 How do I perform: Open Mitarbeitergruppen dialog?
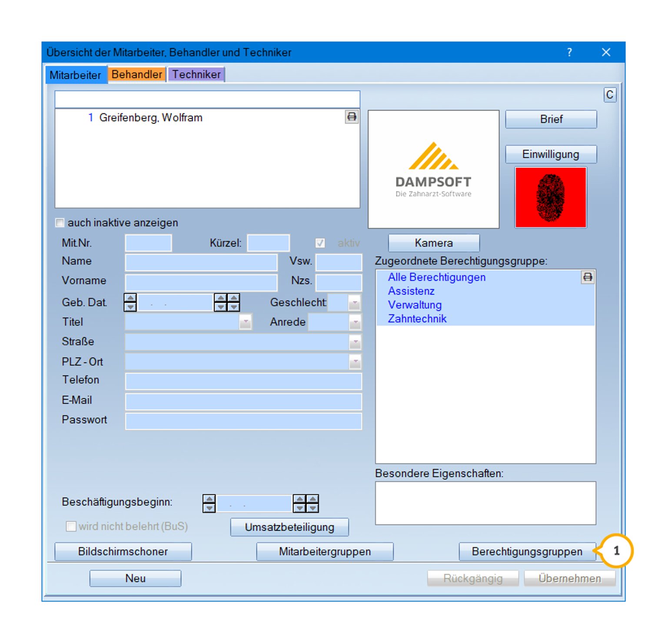point(325,551)
